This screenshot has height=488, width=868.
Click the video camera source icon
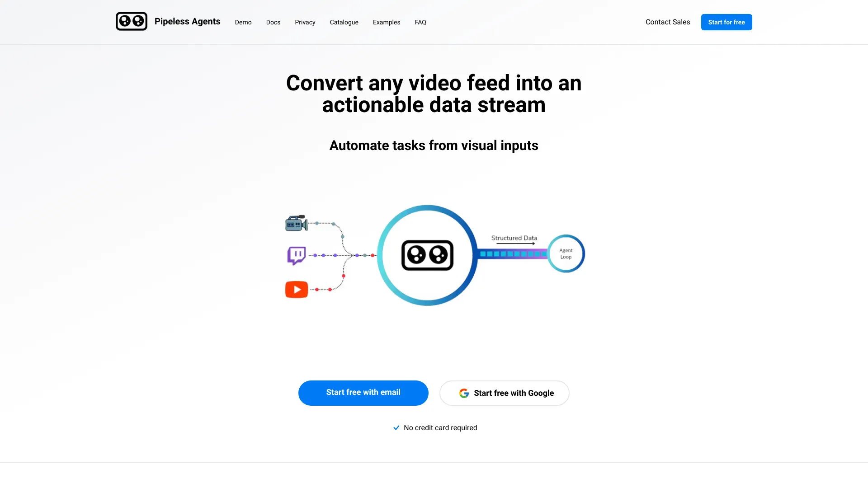pyautogui.click(x=295, y=224)
